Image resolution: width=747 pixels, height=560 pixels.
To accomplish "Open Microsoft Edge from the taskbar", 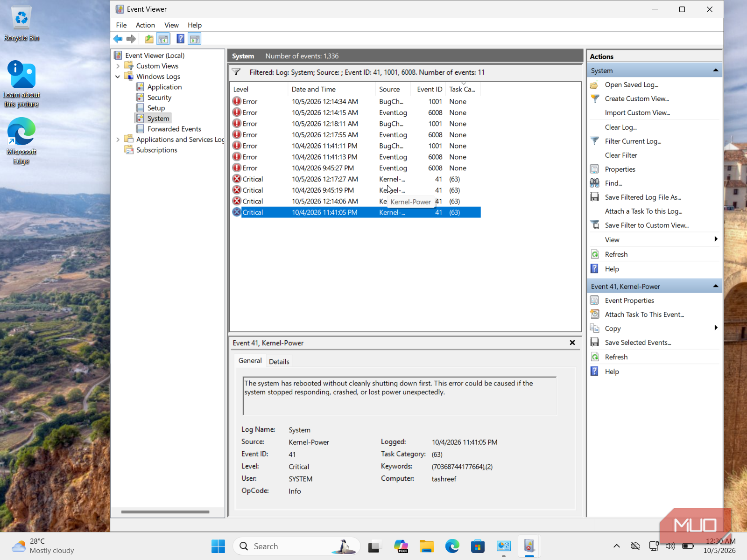I will click(452, 546).
